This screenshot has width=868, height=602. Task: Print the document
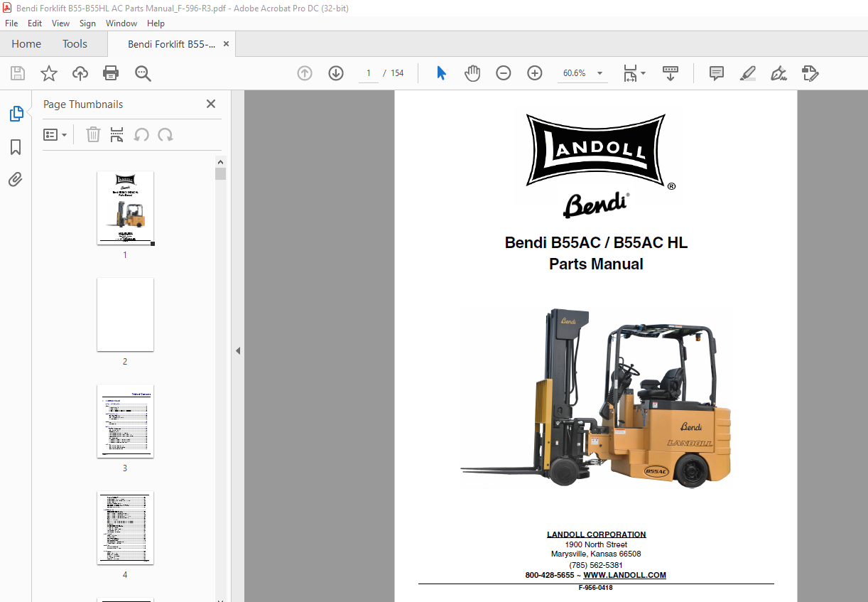pyautogui.click(x=111, y=73)
